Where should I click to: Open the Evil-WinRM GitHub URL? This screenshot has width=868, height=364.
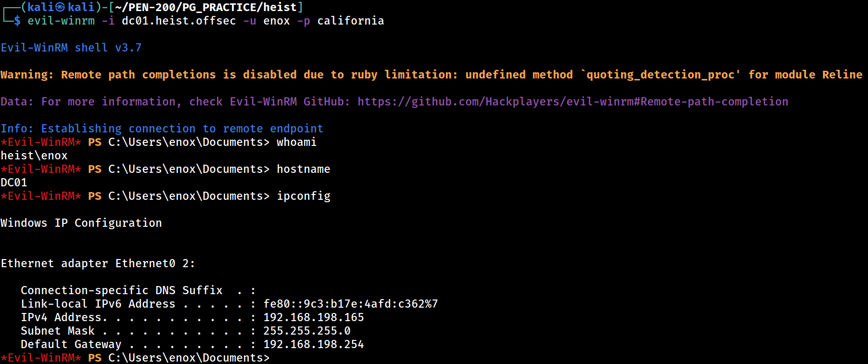(x=573, y=102)
